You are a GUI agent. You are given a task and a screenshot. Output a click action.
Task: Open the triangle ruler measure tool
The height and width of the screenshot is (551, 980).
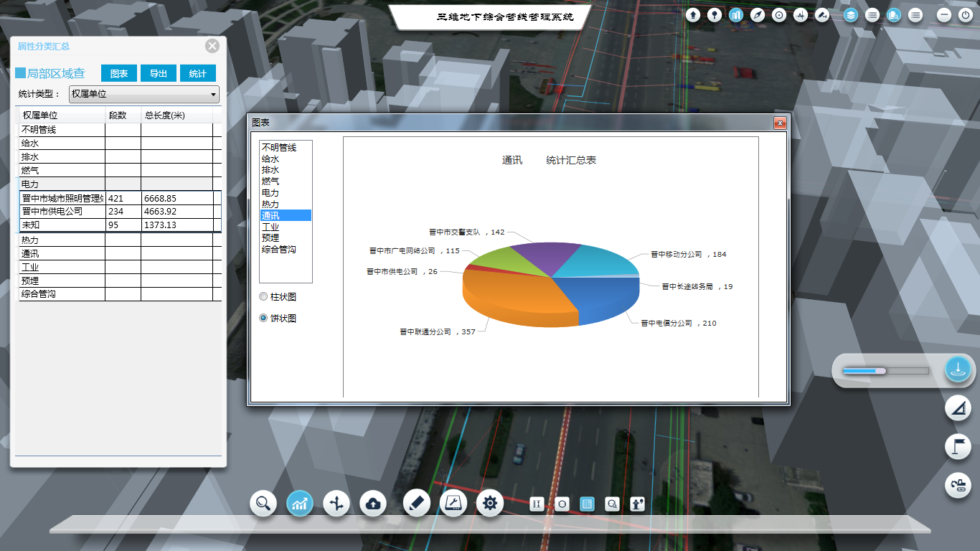[x=958, y=409]
